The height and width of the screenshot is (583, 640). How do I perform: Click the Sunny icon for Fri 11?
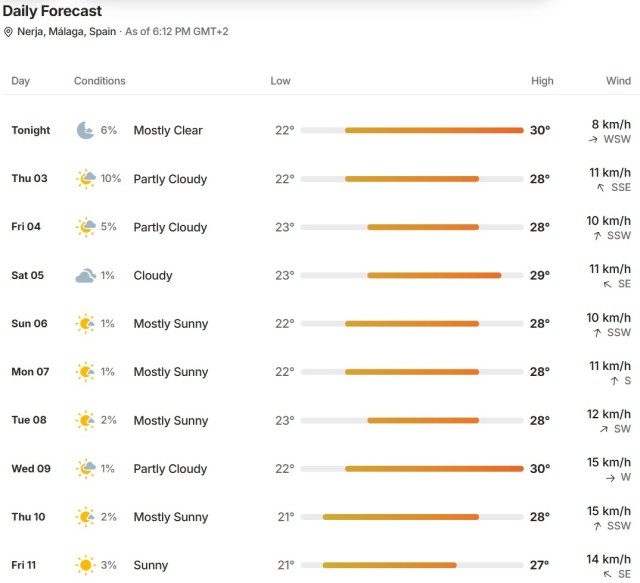86,565
